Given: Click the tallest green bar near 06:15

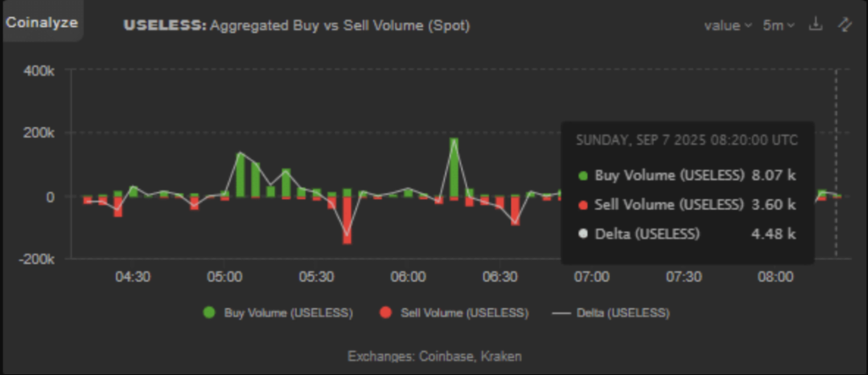Looking at the screenshot, I should pyautogui.click(x=454, y=166).
